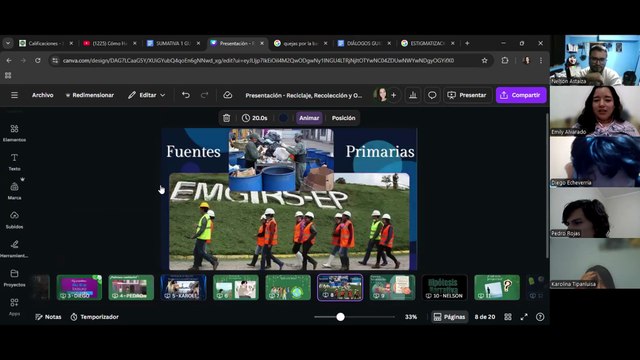Open the browser three-dot menu
The image size is (640, 360).
pyautogui.click(x=541, y=60)
